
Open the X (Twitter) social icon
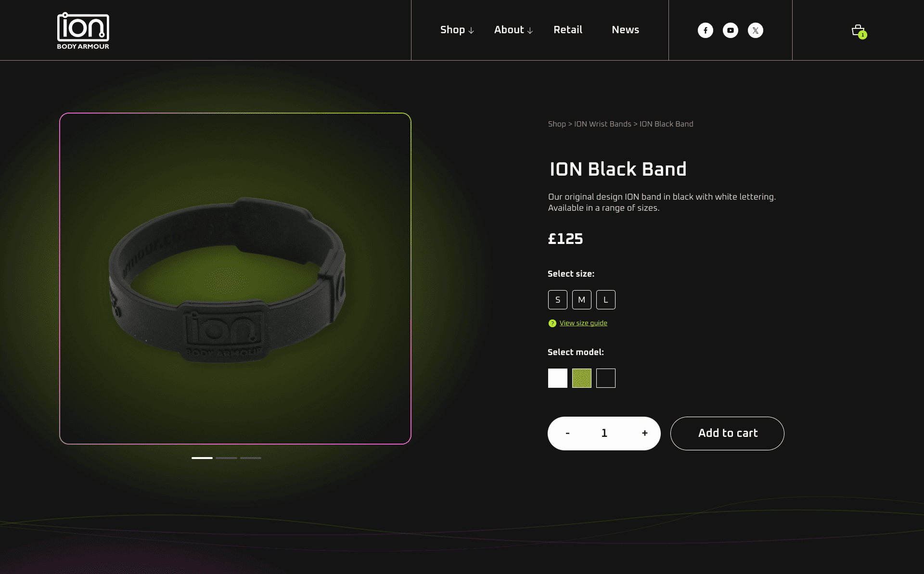[x=756, y=30]
